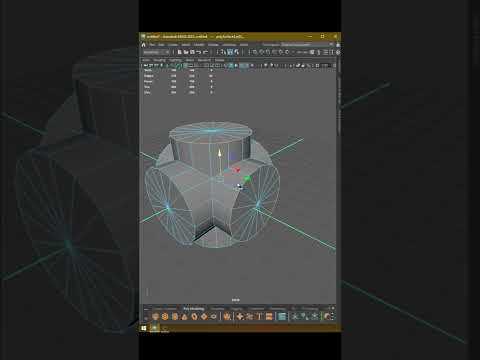
Task: Create a polygon disc from the shelf
Action: click(x=213, y=316)
